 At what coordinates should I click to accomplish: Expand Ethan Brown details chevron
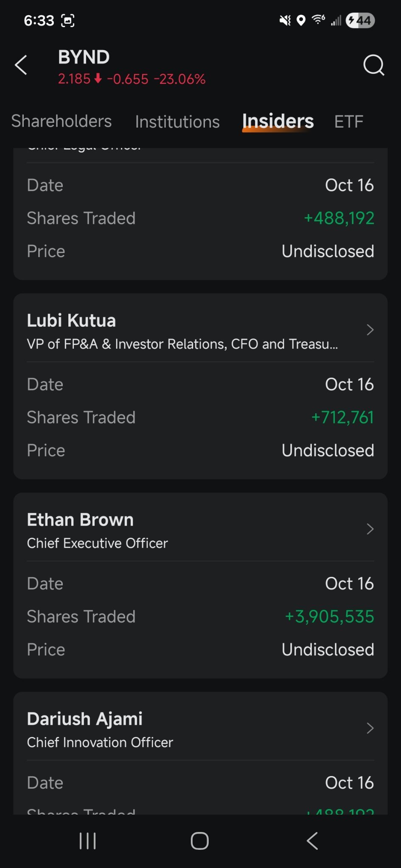point(370,529)
